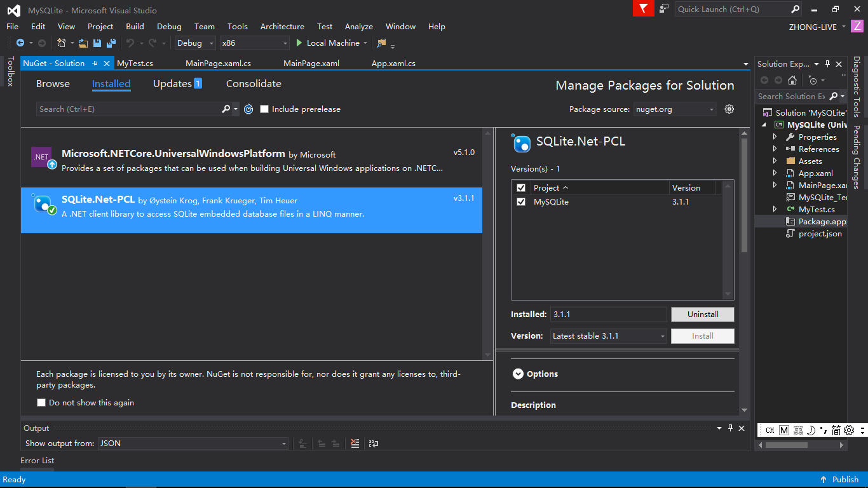
Task: Click the Open File folder icon
Action: click(83, 43)
